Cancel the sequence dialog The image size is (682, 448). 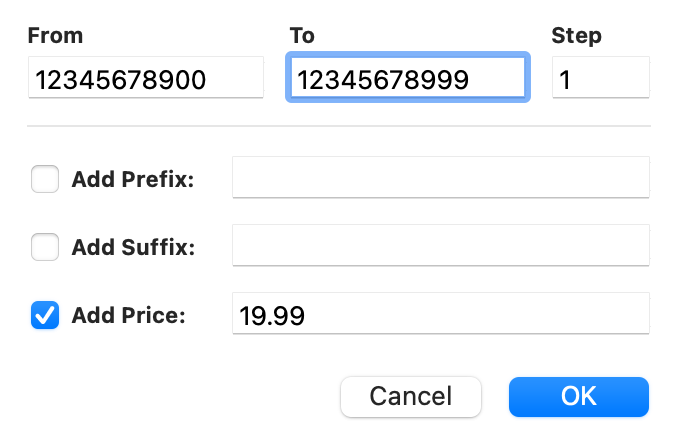coord(411,397)
